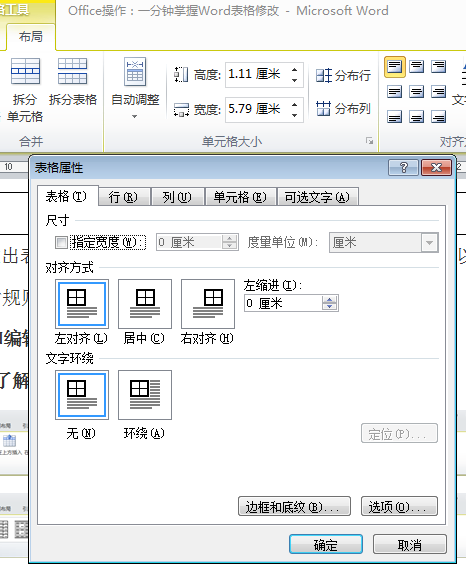The height and width of the screenshot is (571, 466).
Task: Open the AutoFit (自动调整) menu
Action: [135, 87]
